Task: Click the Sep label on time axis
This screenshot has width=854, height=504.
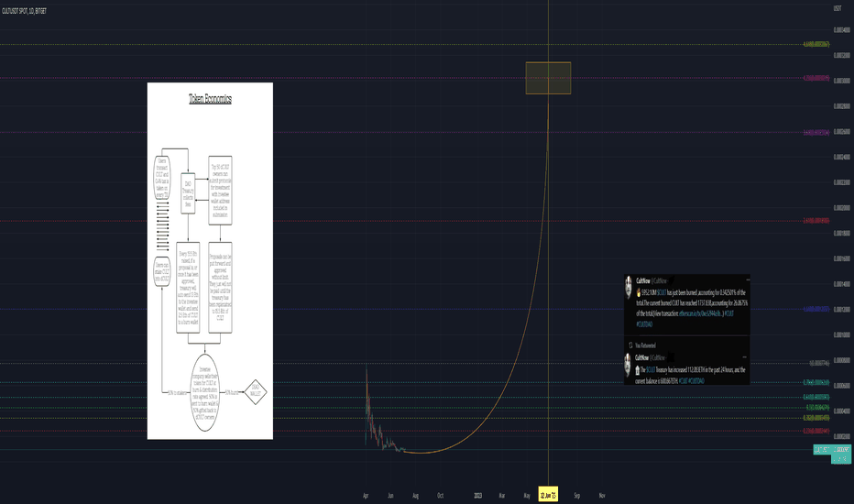Action: pos(576,495)
